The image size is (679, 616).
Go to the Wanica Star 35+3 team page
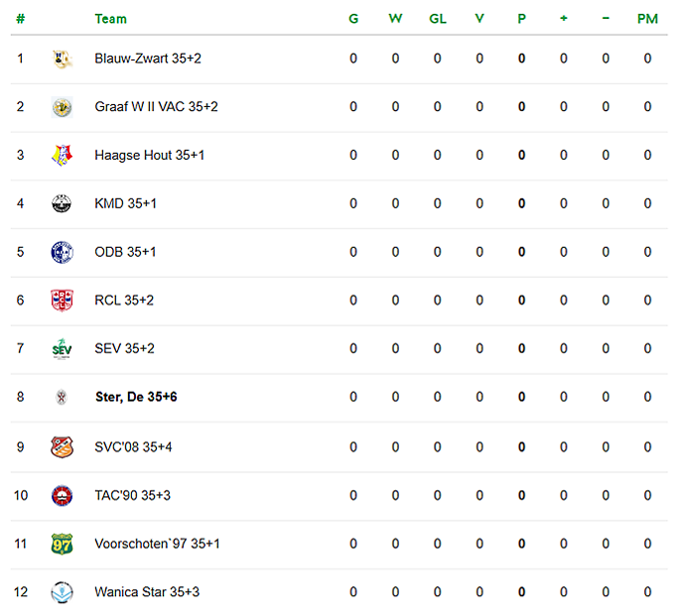pos(147,592)
